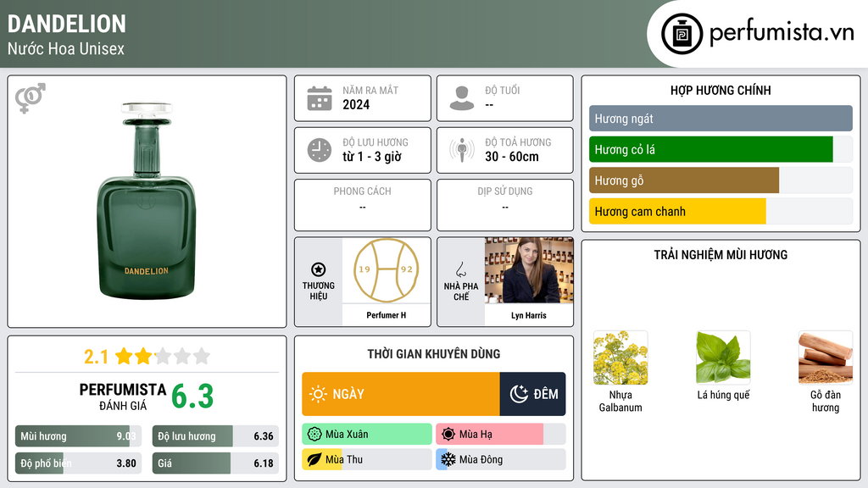The width and height of the screenshot is (868, 488).
Task: Click the person silhouette icon for Độ tuổi
Action: (462, 98)
